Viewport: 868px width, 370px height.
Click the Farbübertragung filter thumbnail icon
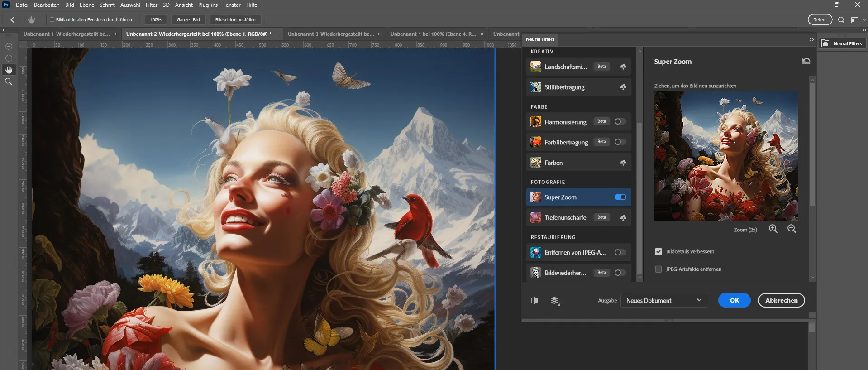536,142
